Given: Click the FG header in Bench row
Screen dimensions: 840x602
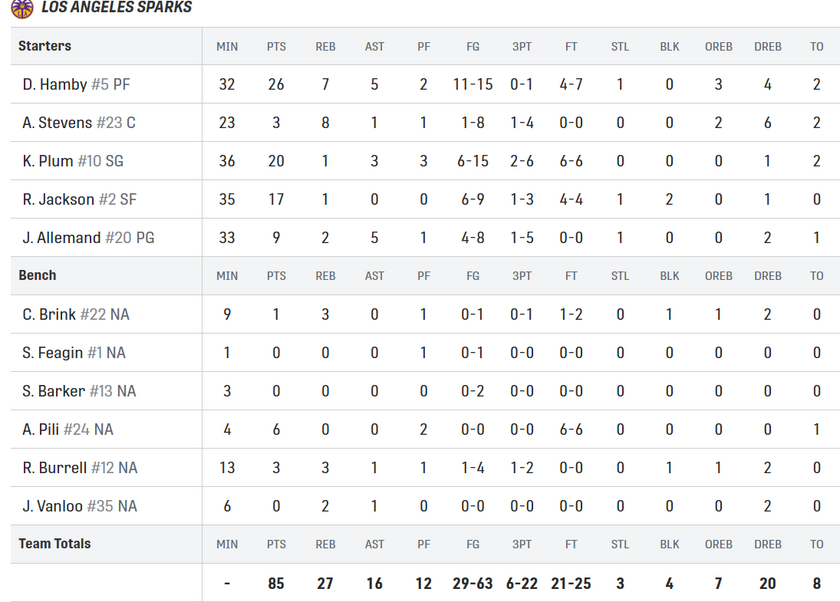Looking at the screenshot, I should [x=472, y=276].
